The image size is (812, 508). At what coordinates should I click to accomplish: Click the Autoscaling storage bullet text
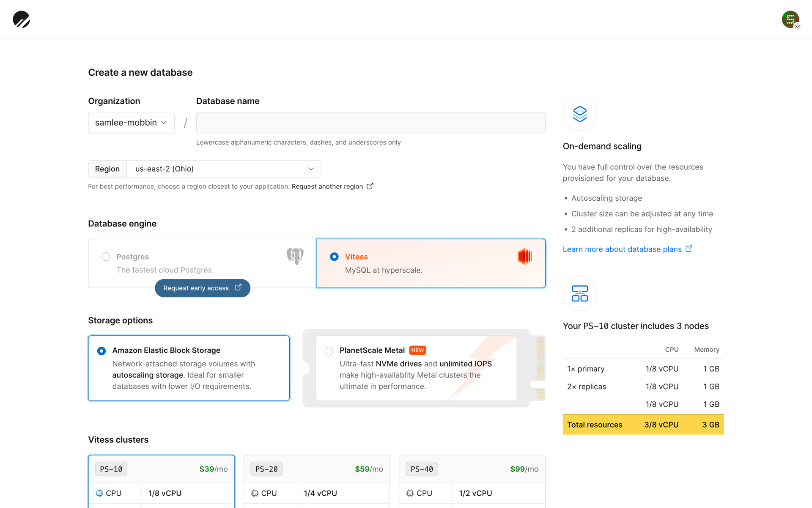point(606,198)
